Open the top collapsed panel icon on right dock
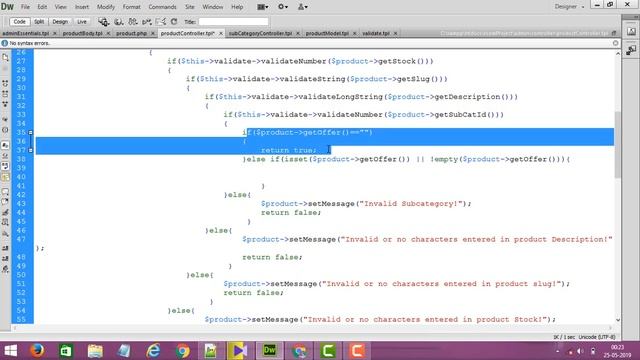 [x=631, y=31]
